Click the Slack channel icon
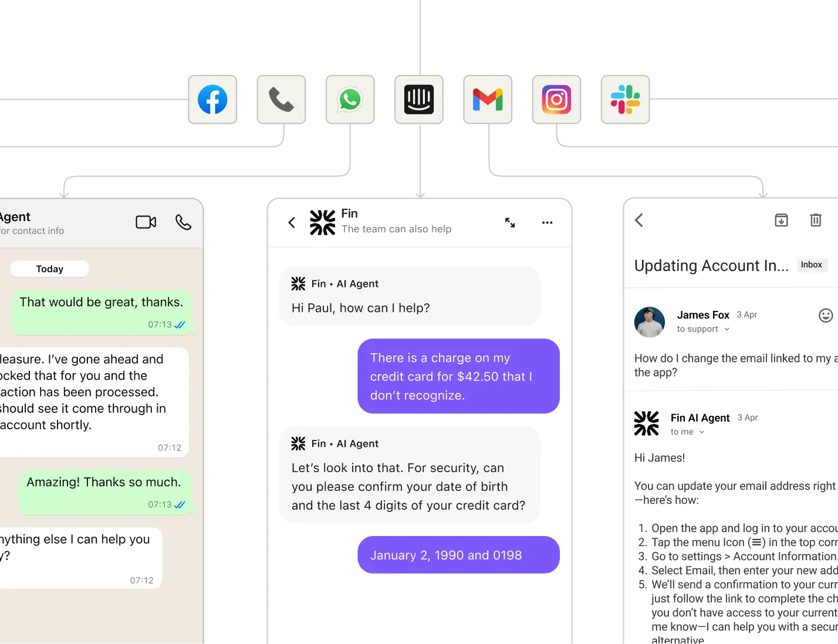The width and height of the screenshot is (838, 644). [x=625, y=100]
